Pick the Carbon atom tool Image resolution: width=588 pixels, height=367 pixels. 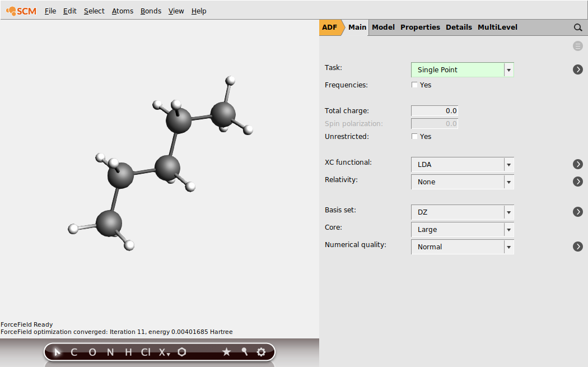[x=74, y=352]
